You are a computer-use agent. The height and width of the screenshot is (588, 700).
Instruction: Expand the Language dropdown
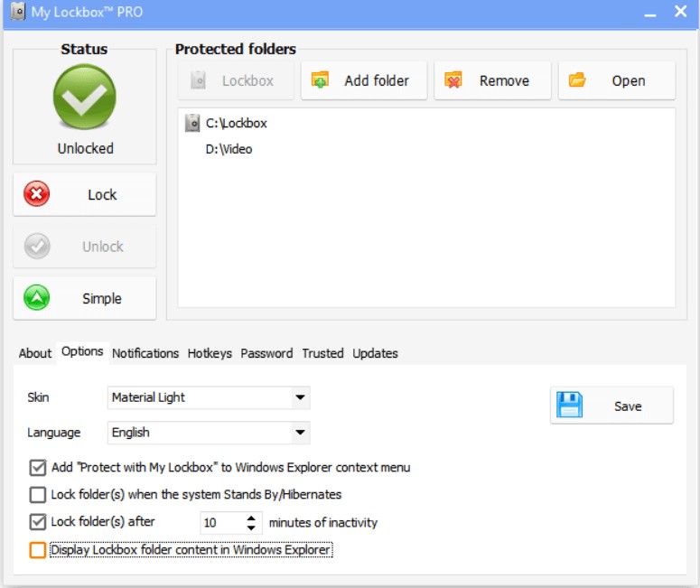pos(300,433)
